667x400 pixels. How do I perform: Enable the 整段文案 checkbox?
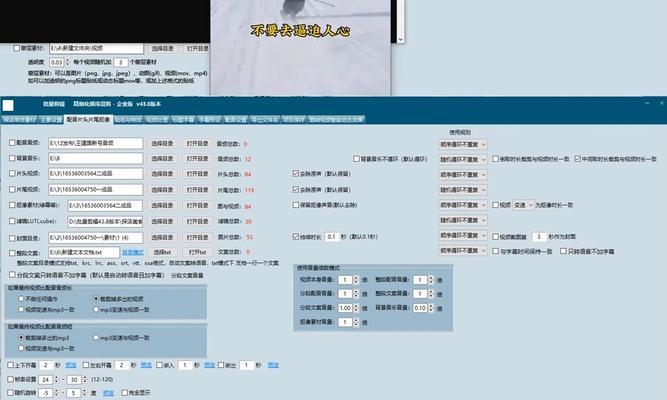(x=12, y=253)
